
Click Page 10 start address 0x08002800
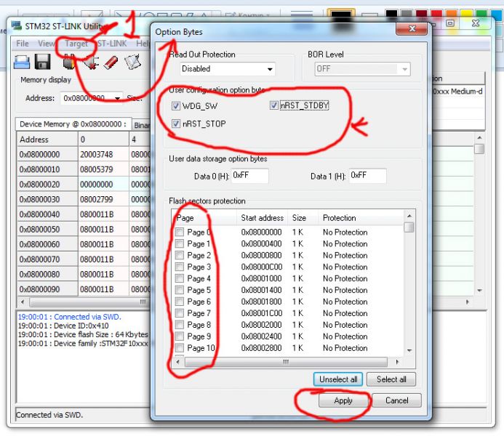(x=261, y=347)
